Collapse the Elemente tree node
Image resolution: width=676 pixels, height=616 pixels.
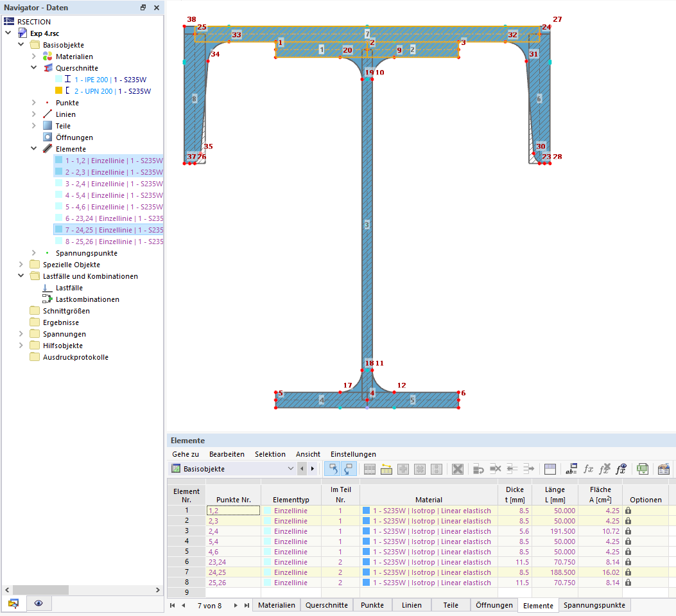(34, 149)
